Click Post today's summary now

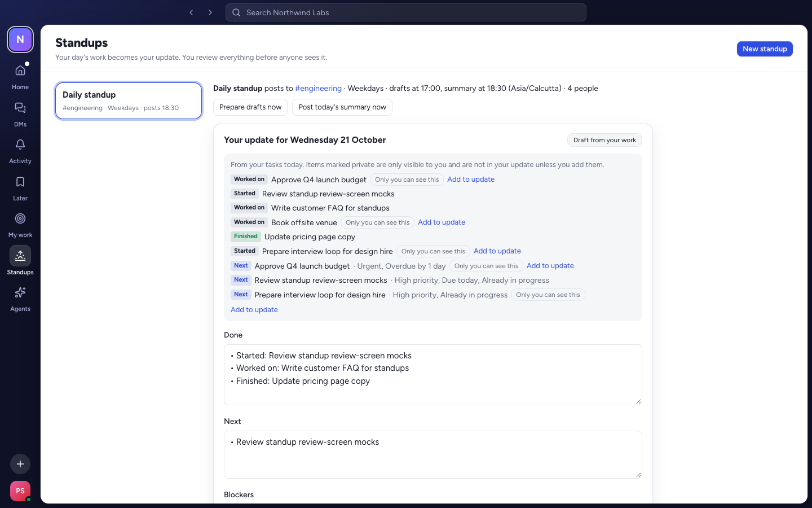click(x=342, y=107)
